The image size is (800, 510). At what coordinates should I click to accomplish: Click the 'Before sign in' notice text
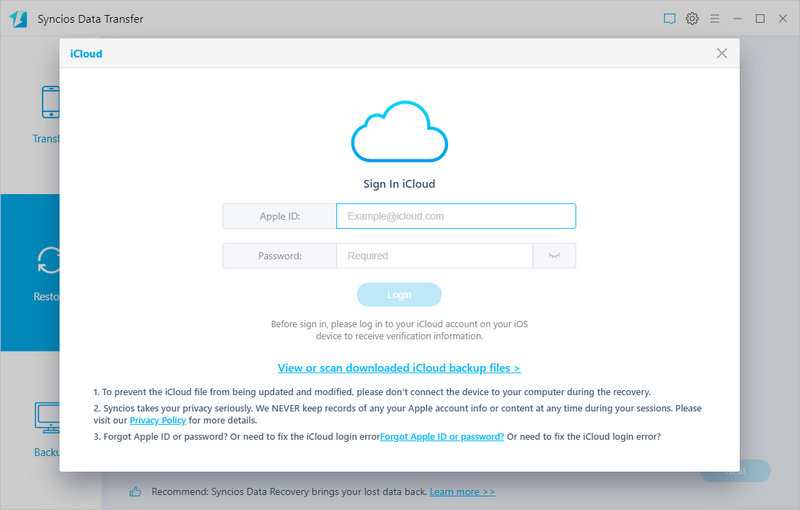click(x=399, y=330)
